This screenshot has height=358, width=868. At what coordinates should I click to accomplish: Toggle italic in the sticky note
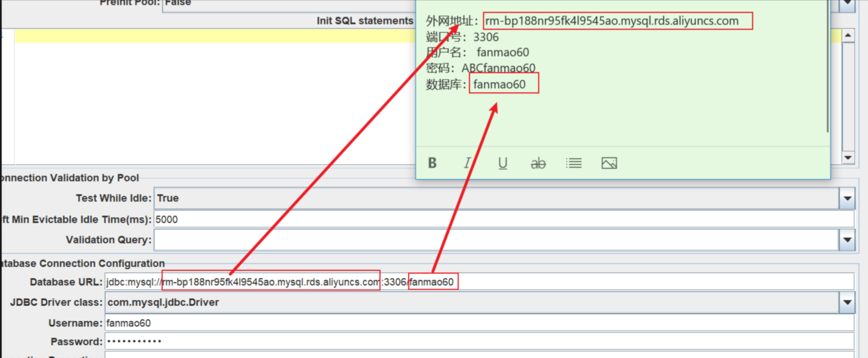[x=467, y=163]
